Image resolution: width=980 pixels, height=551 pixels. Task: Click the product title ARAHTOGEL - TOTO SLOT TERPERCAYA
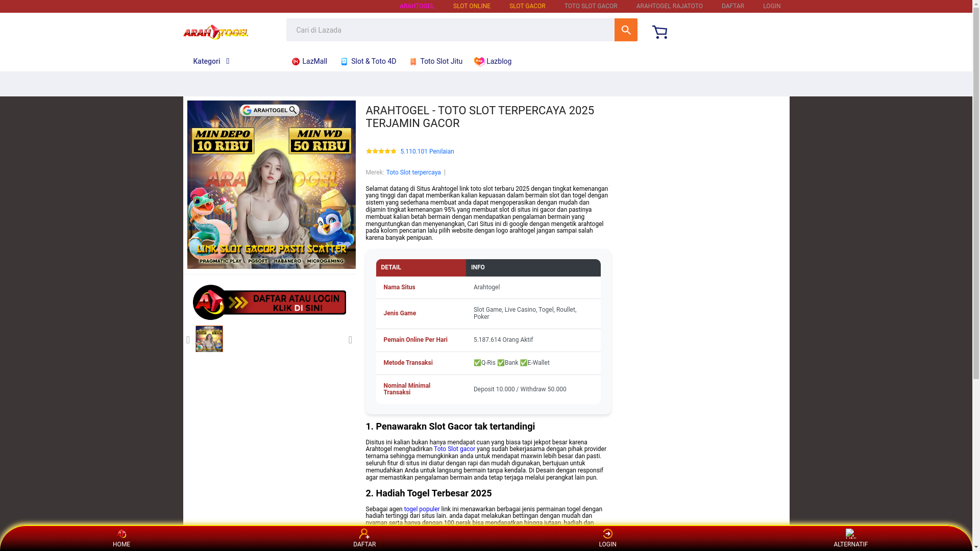pyautogui.click(x=480, y=117)
